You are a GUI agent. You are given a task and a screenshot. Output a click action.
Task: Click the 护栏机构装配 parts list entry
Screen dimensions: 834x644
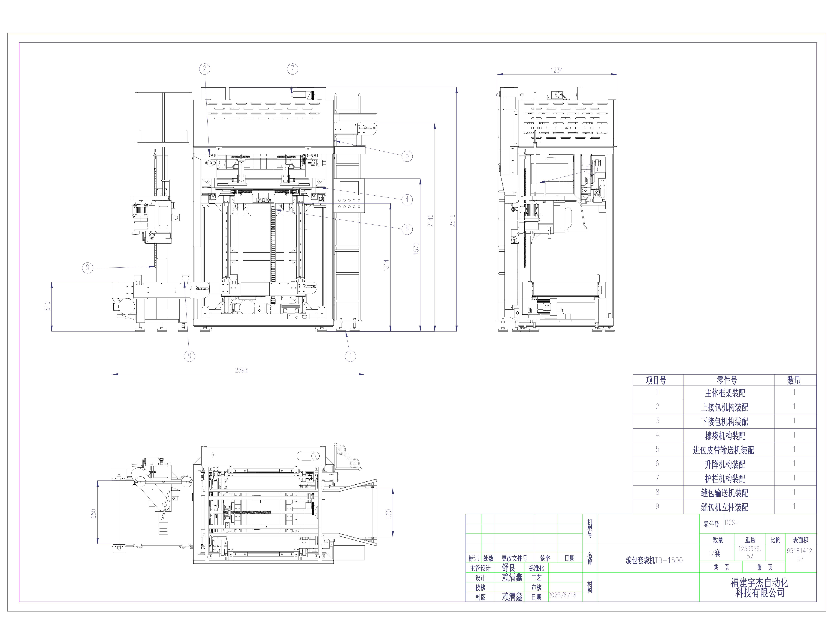(725, 478)
